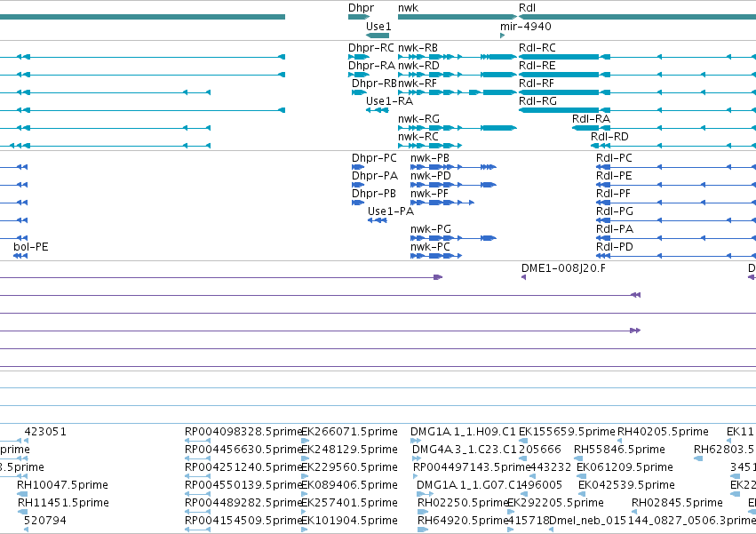Image resolution: width=756 pixels, height=534 pixels.
Task: Select protein Rdl-PG
Action: pos(614,211)
